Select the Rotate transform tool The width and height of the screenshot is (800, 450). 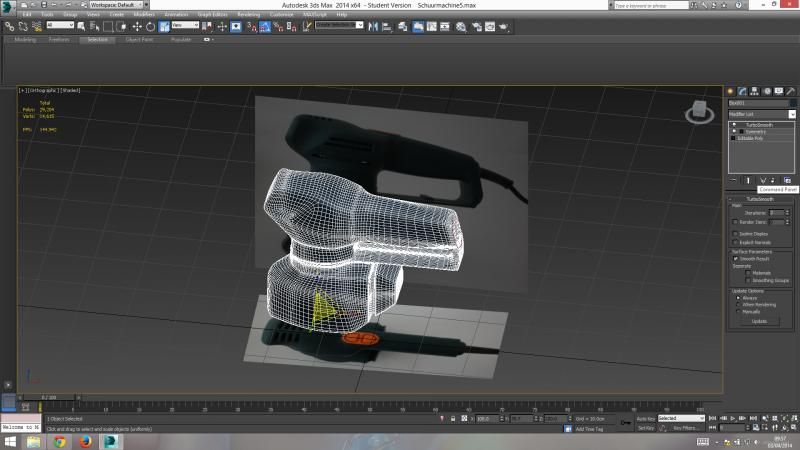(150, 26)
